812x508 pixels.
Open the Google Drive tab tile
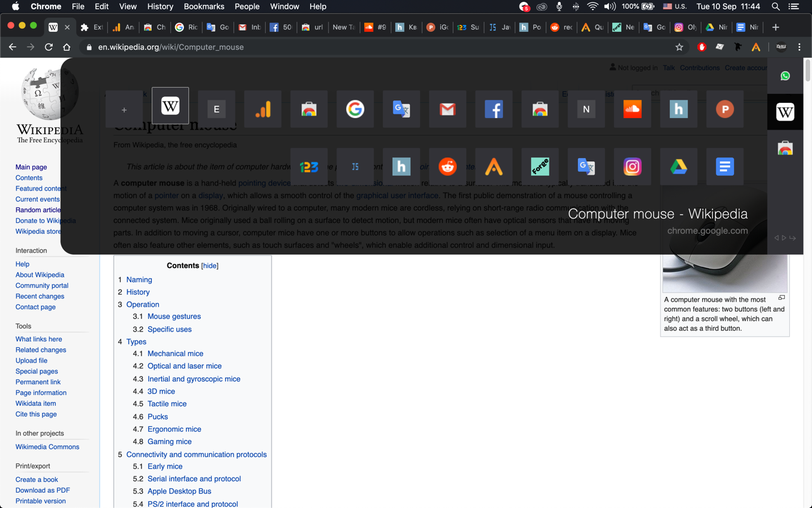[x=679, y=167]
